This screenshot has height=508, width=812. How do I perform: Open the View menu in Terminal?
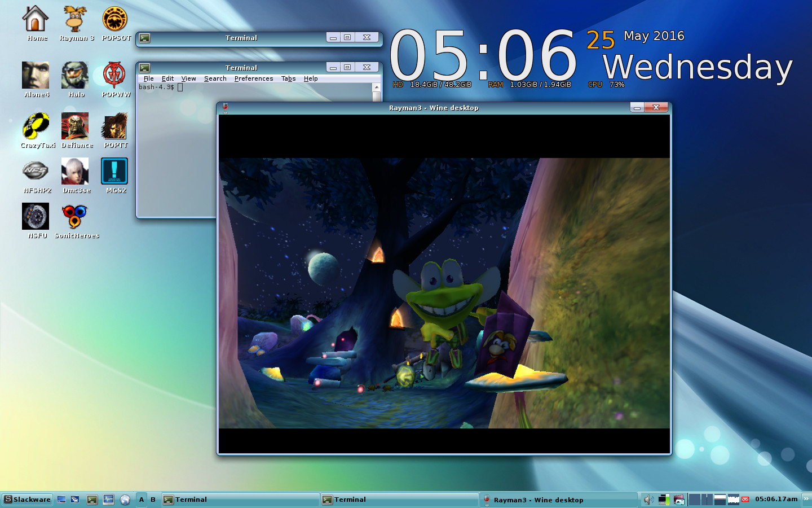tap(188, 78)
